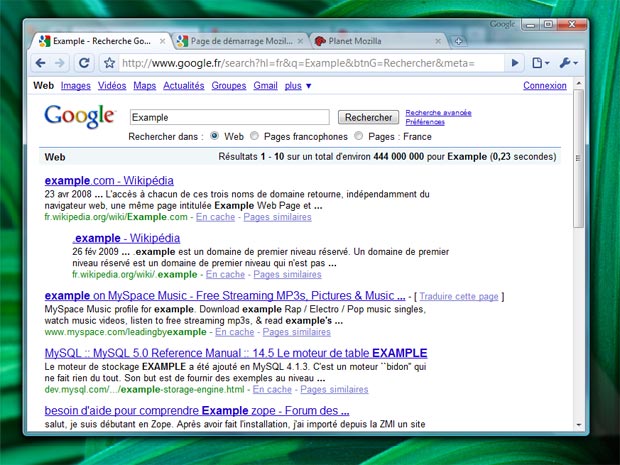Switch to Page de démarrage Mozilla tab
Image resolution: width=620 pixels, height=465 pixels.
click(241, 41)
